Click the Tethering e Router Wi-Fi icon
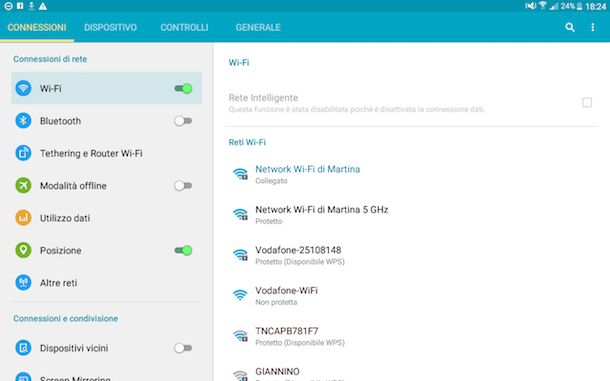Screen dimensions: 610x381 point(23,153)
